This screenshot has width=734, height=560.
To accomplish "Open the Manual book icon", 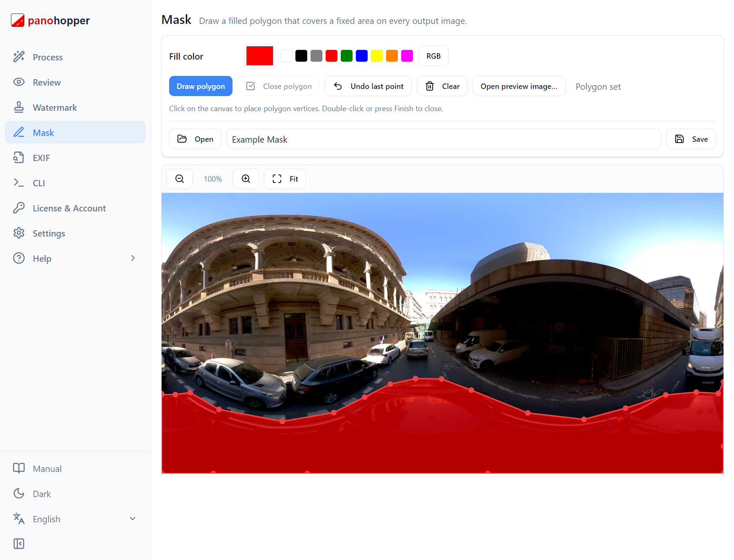I will 19,469.
